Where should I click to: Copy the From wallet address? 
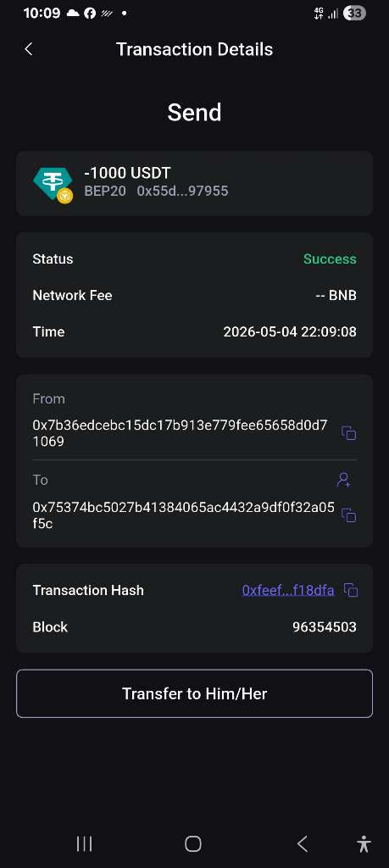click(348, 433)
